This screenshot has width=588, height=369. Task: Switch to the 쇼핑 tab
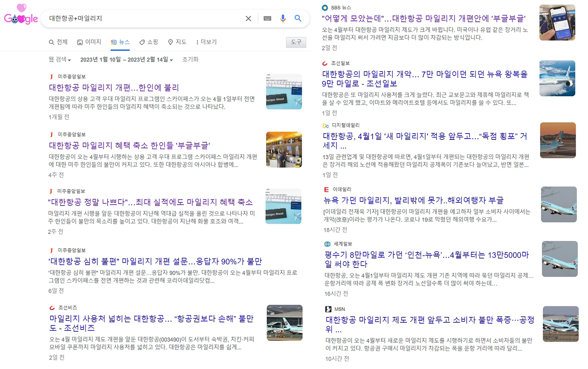click(x=148, y=42)
